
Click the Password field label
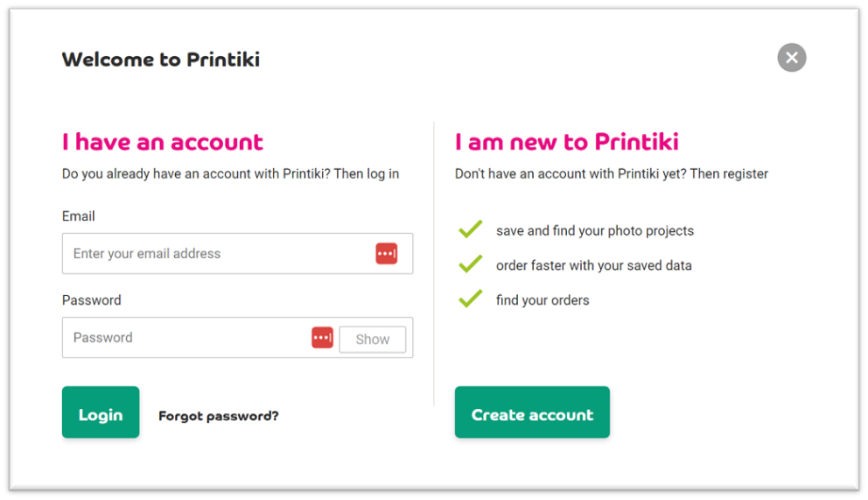91,300
